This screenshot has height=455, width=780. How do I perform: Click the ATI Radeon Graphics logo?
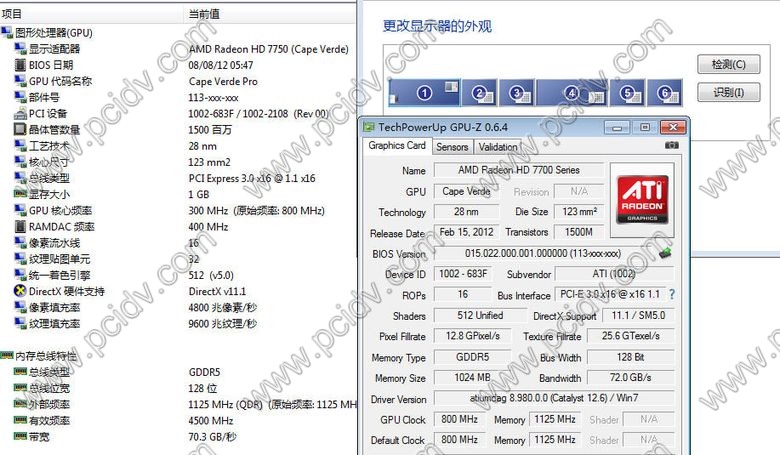(642, 199)
